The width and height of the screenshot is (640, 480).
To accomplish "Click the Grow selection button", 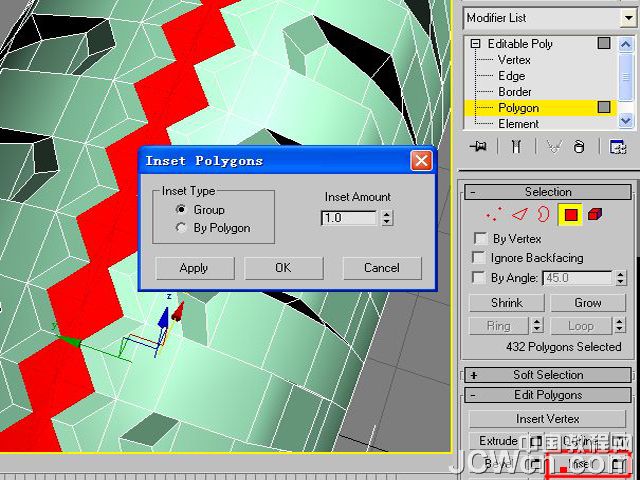I will (x=587, y=303).
